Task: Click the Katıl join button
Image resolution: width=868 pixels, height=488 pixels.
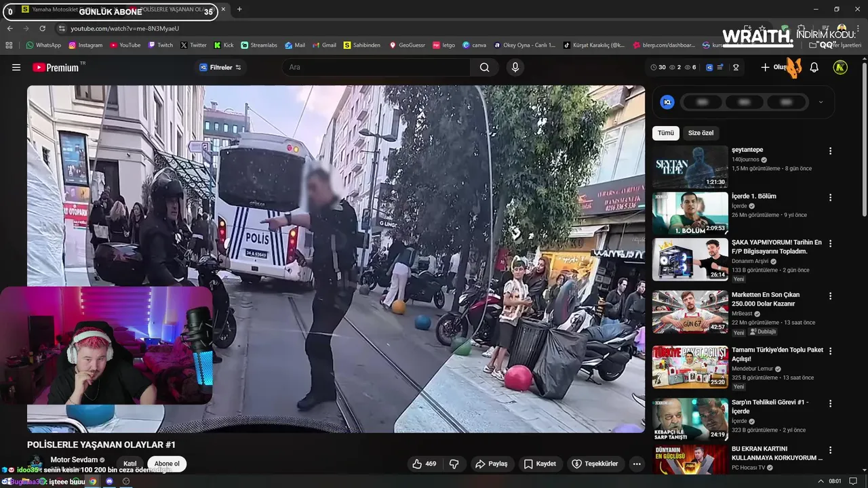Action: 130,464
